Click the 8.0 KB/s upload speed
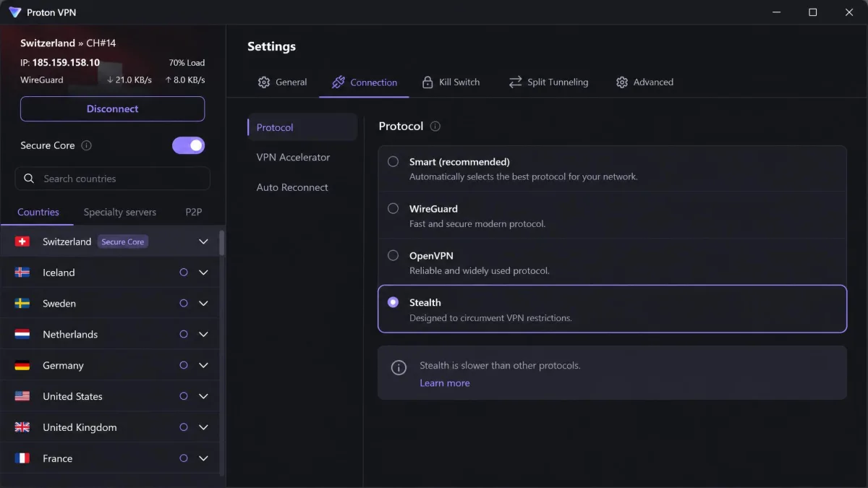 click(185, 80)
